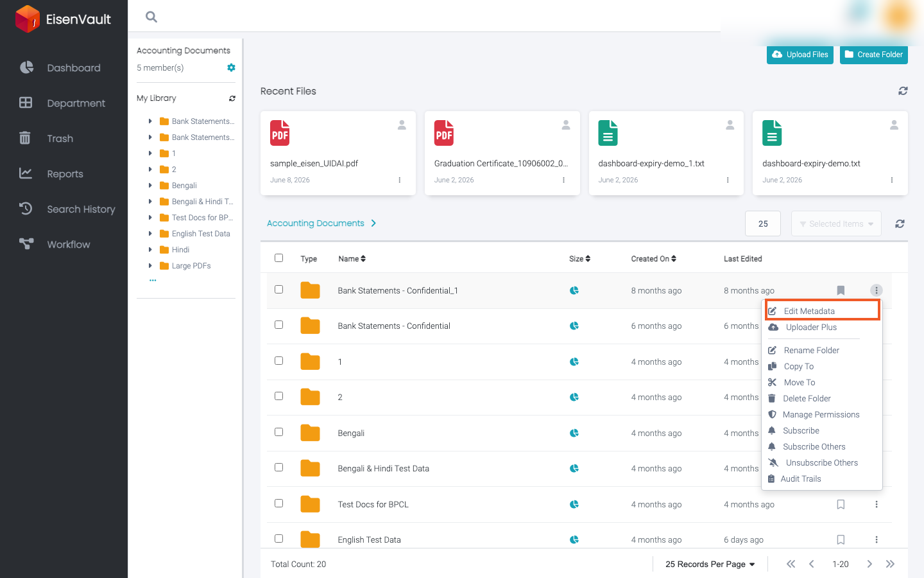Select Manage Permissions in the context menu

[x=821, y=415]
